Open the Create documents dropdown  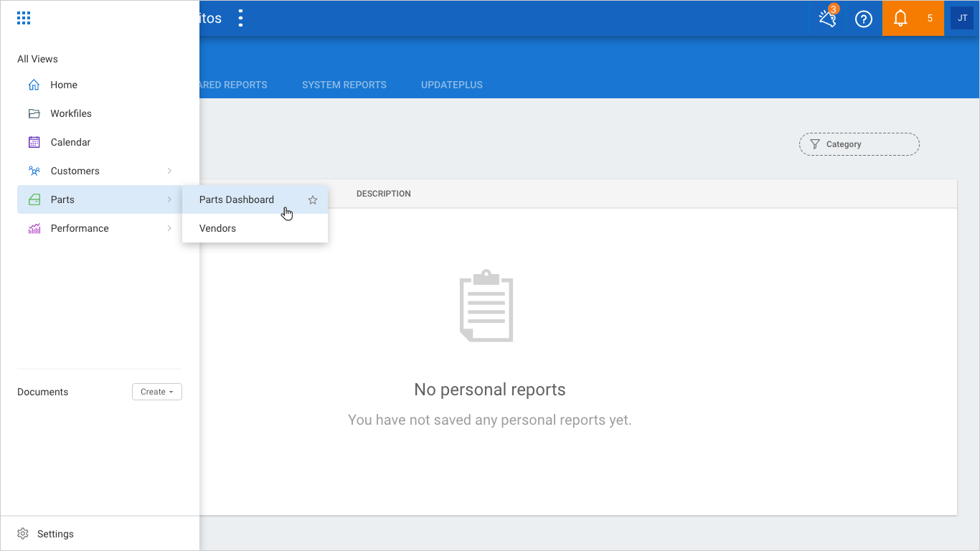click(x=156, y=392)
